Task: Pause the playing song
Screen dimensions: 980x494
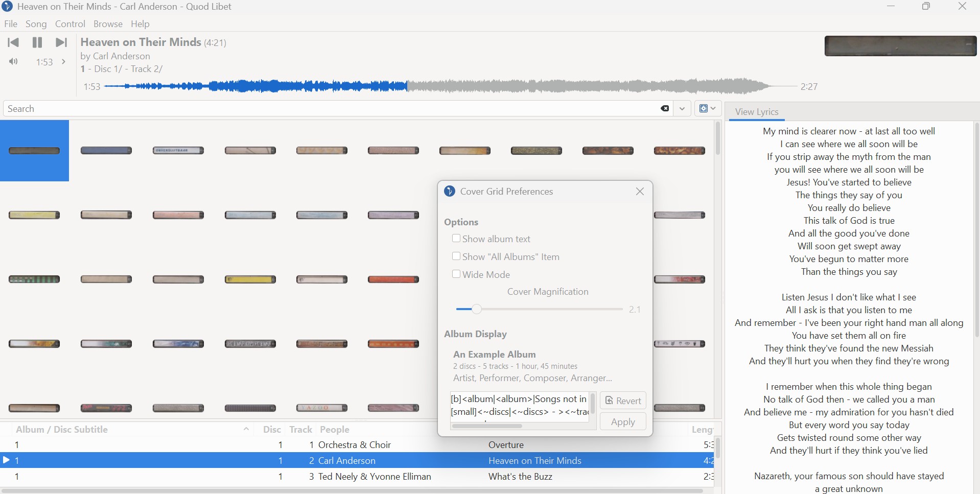Action: (37, 42)
